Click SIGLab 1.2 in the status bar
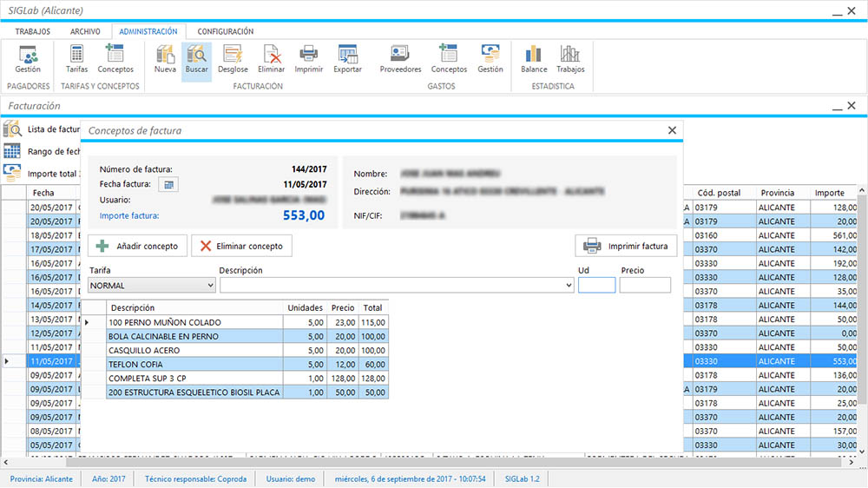This screenshot has height=488, width=868. click(x=522, y=478)
